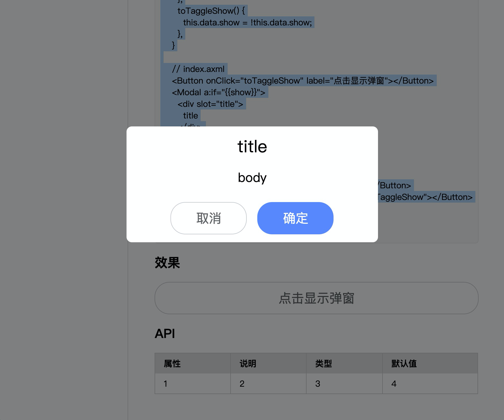Image resolution: width=504 pixels, height=420 pixels.
Task: Click the 默认值 table column header
Action: click(x=430, y=363)
